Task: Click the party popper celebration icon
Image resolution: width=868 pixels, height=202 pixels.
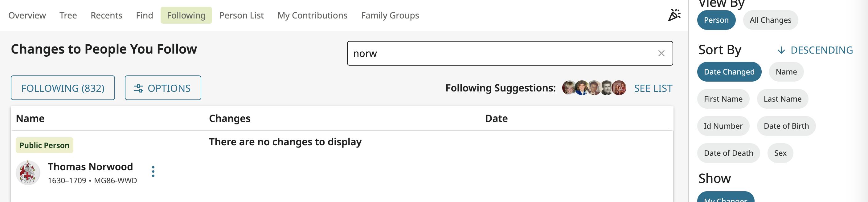Action: [x=674, y=15]
